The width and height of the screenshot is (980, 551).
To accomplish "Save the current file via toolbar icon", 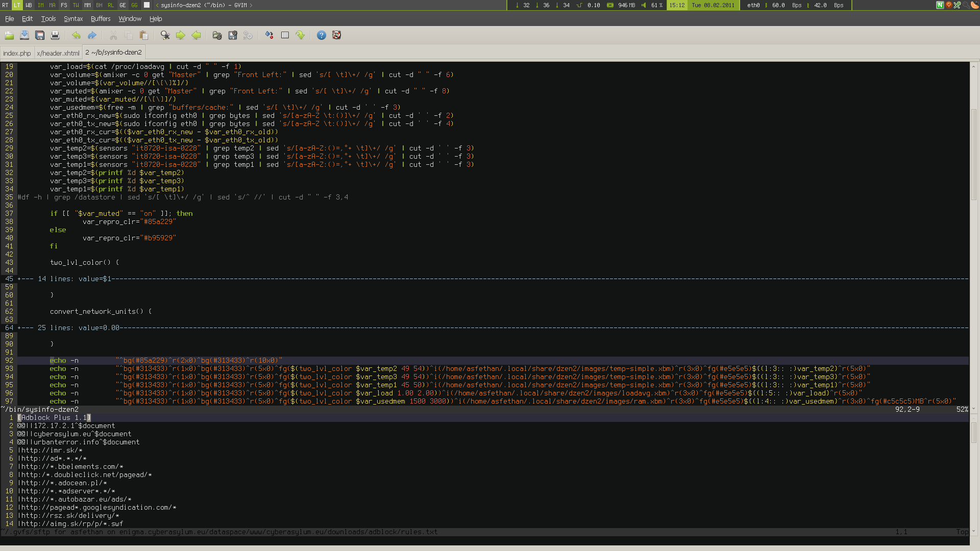I will pos(24,35).
